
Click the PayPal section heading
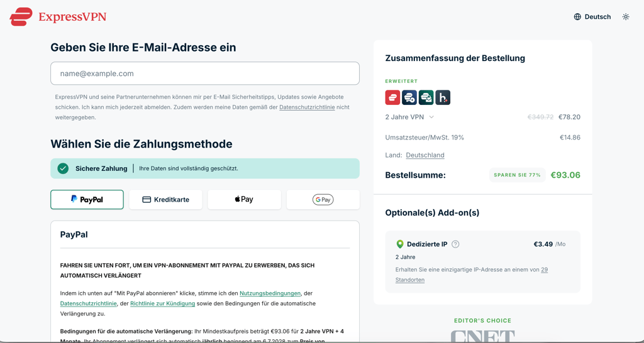tap(74, 235)
